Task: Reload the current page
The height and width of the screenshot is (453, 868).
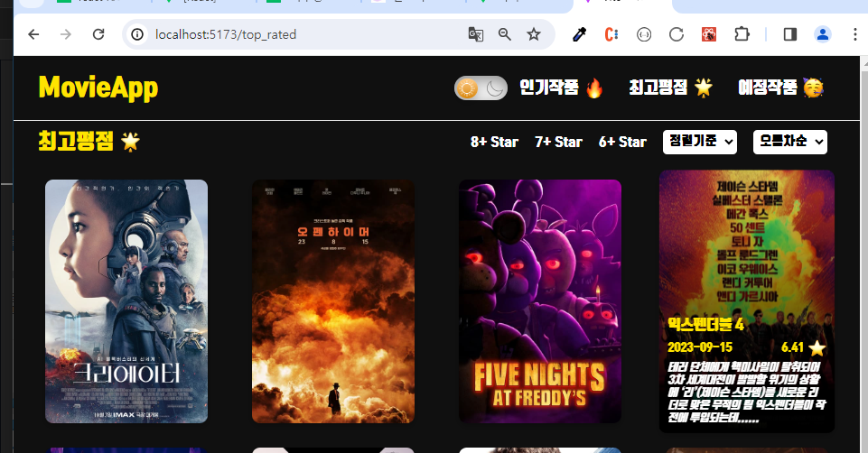Action: pyautogui.click(x=98, y=34)
